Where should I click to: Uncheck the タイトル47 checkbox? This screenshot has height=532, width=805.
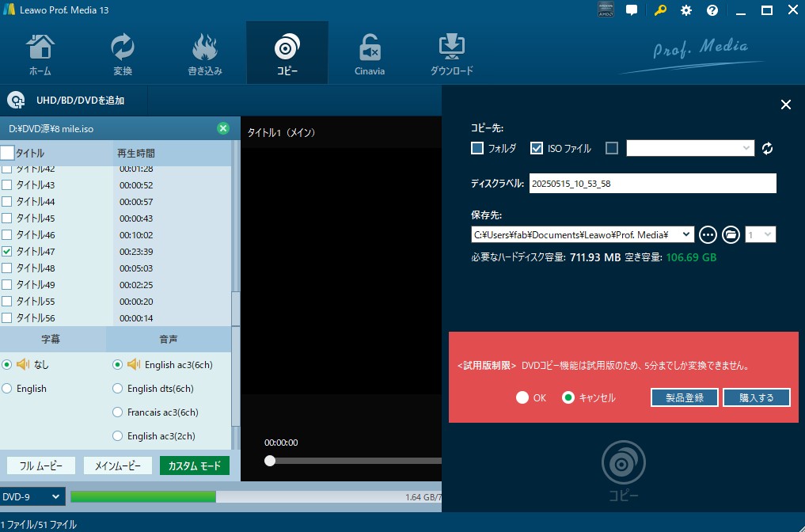pos(6,251)
